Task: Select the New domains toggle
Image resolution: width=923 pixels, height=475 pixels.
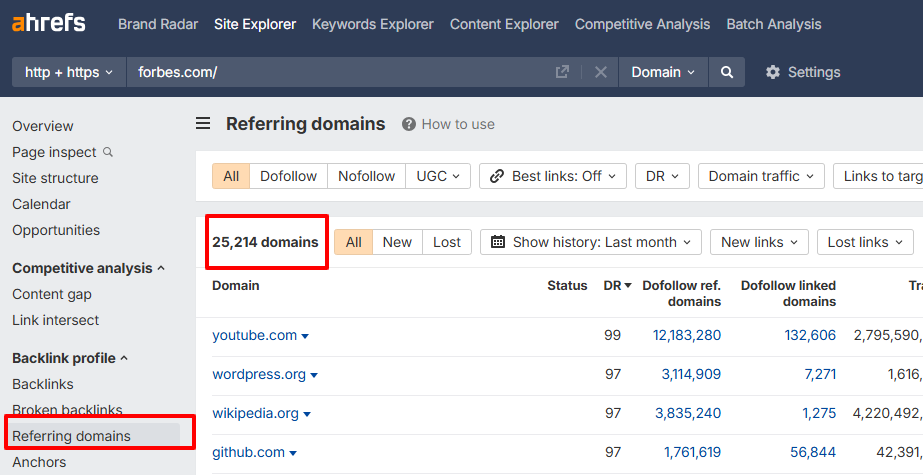Action: pos(397,242)
